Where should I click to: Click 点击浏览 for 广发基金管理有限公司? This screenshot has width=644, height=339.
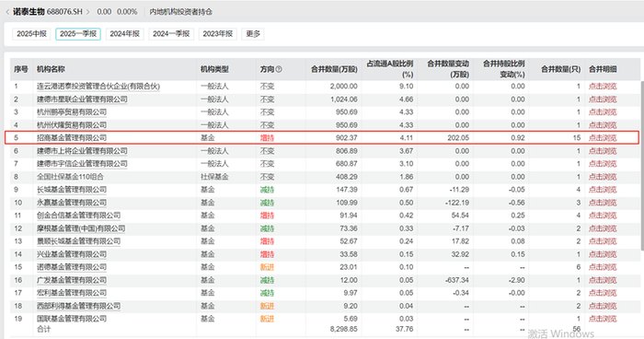point(603,280)
